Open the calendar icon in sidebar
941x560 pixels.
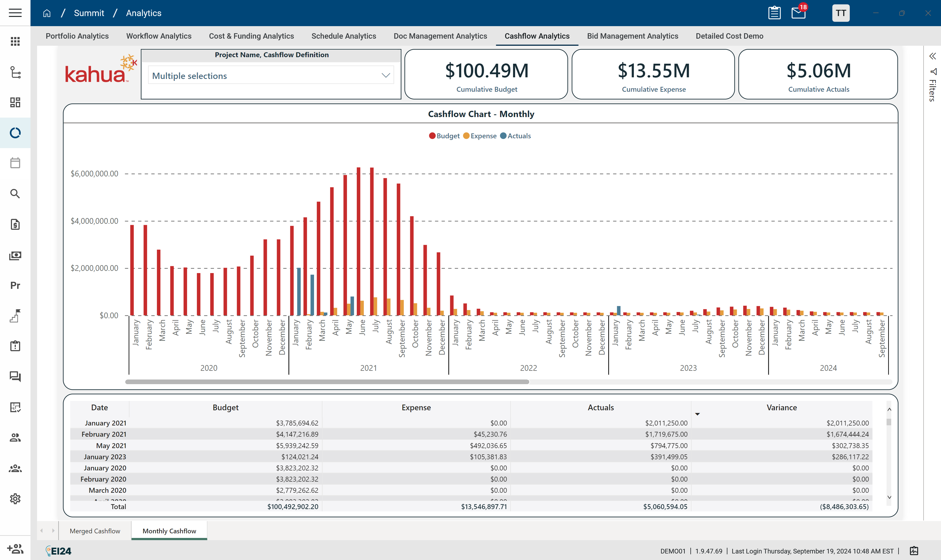coord(15,163)
